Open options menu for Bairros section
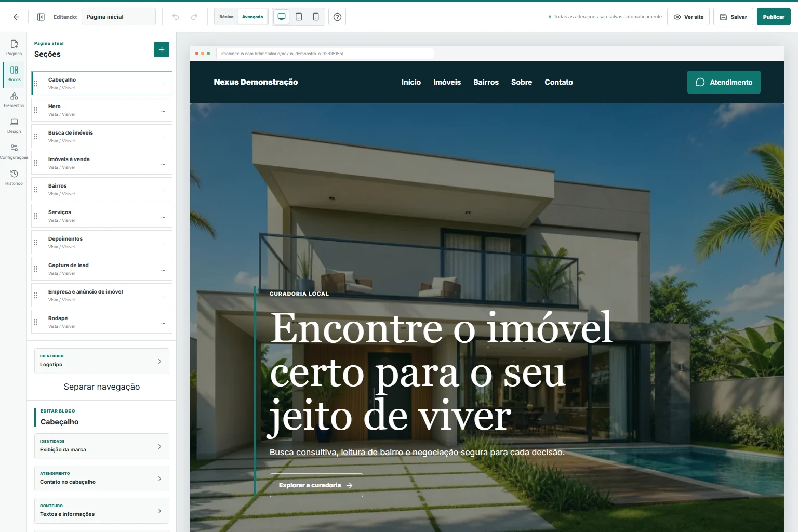Viewport: 798px width, 532px height. point(163,190)
